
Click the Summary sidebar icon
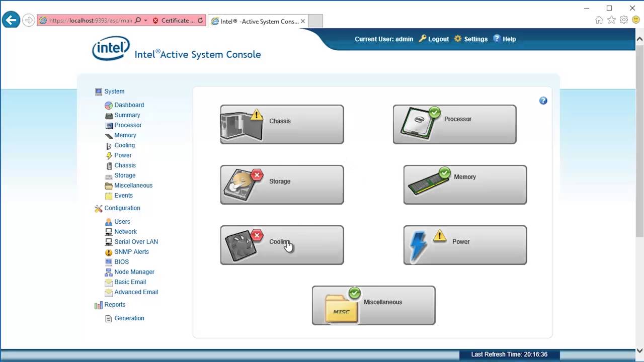pyautogui.click(x=109, y=115)
